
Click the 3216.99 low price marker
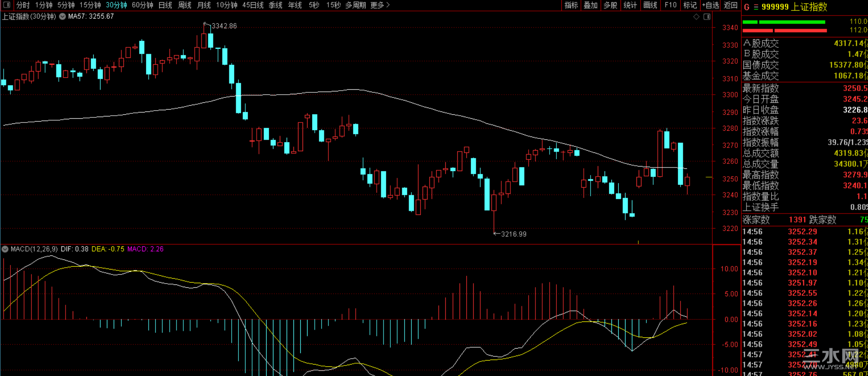point(514,234)
